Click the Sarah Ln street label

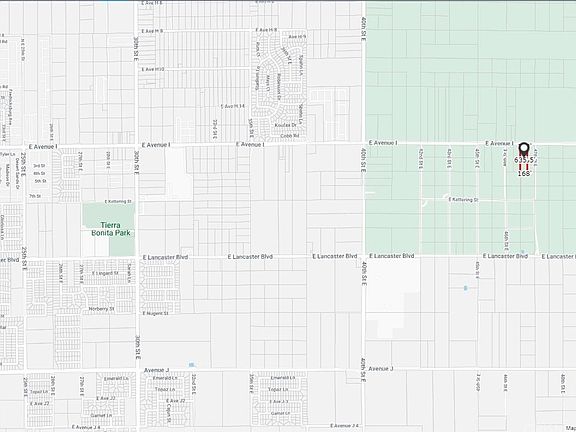(x=129, y=273)
